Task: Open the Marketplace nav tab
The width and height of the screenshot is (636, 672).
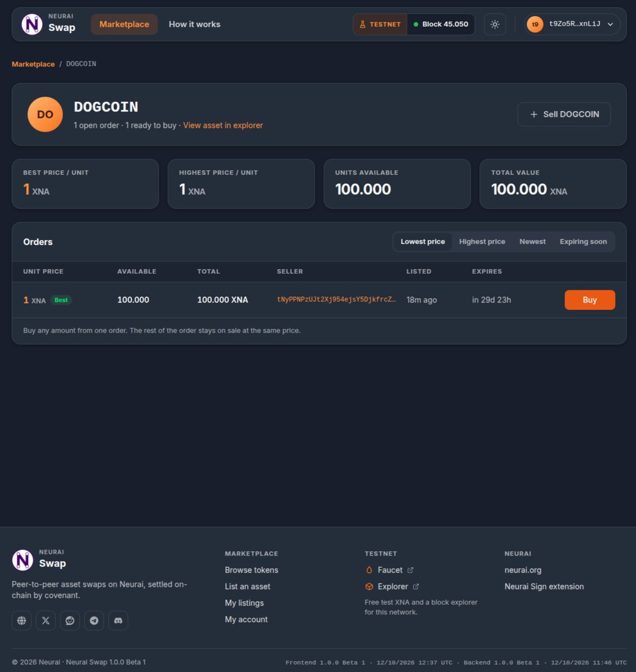Action: [124, 24]
